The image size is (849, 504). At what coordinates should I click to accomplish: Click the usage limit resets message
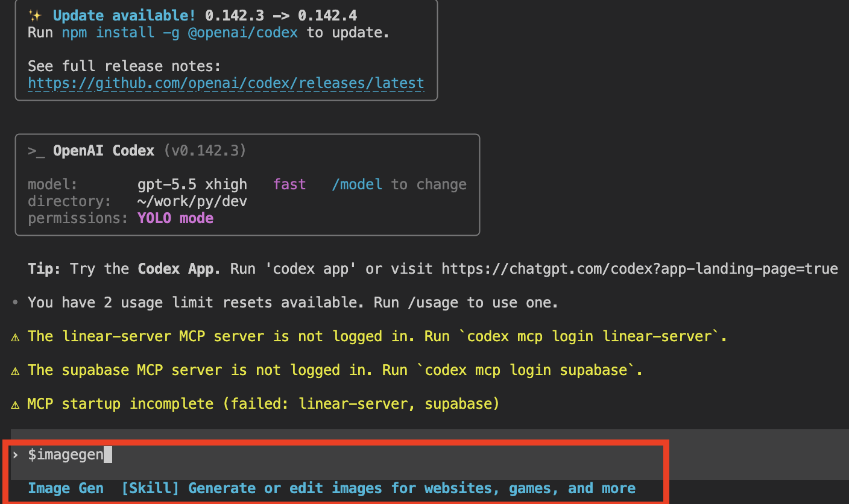(293, 303)
